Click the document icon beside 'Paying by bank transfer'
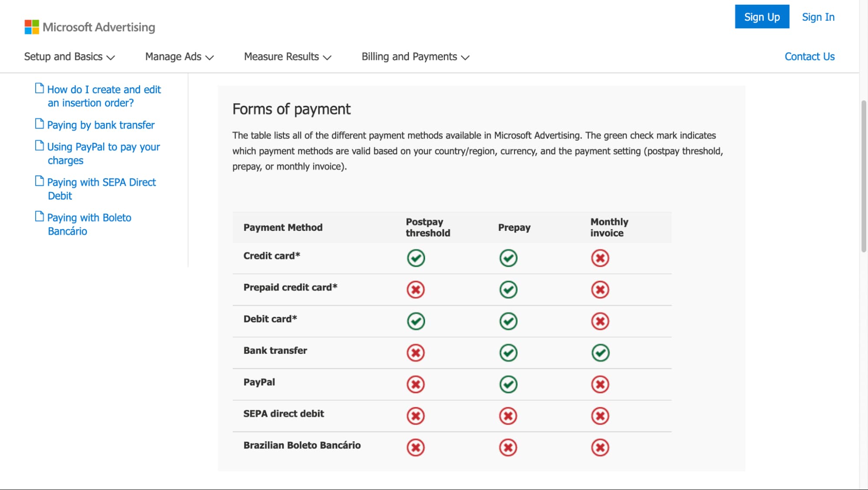 coord(40,124)
